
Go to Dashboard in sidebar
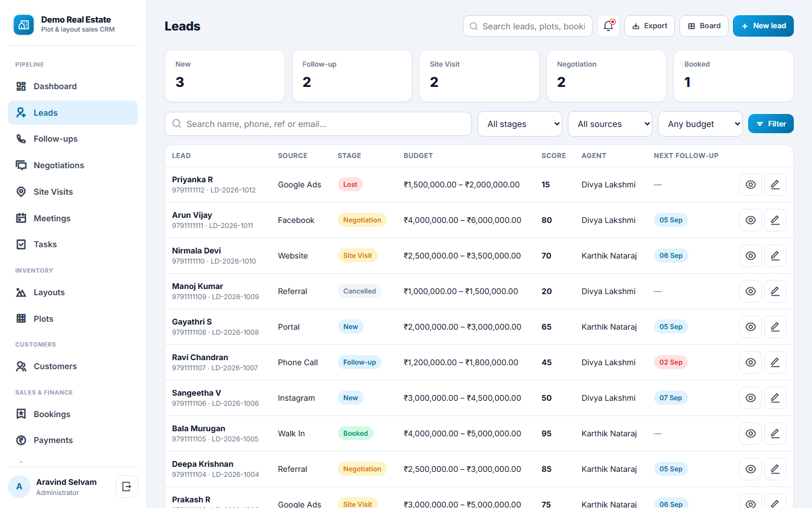pos(73,86)
